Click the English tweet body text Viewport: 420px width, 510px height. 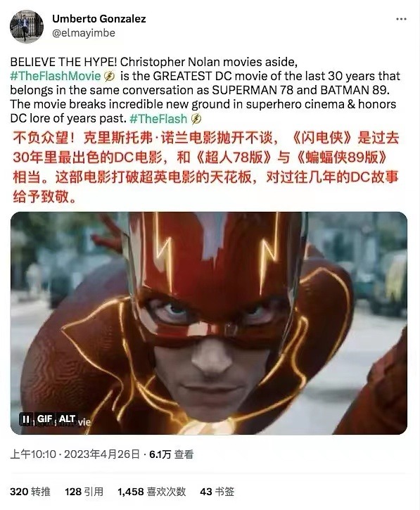pyautogui.click(x=205, y=91)
